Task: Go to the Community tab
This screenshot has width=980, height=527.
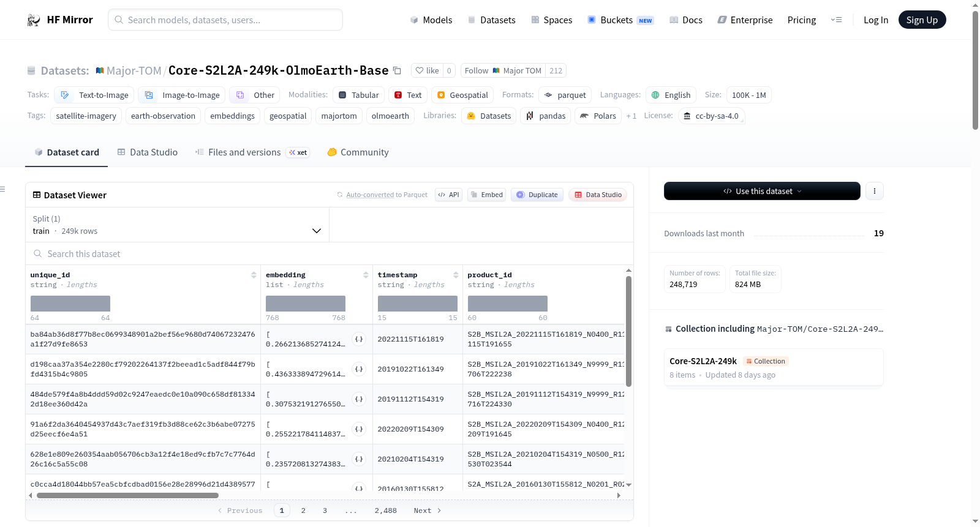Action: 358,152
